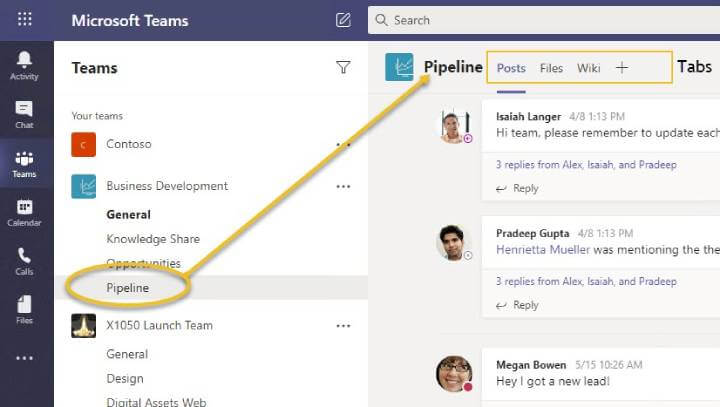The image size is (720, 407).
Task: Open Megan Bowen's profile picture
Action: [454, 373]
